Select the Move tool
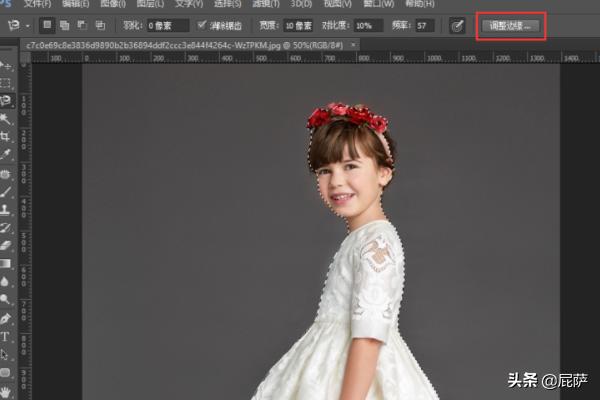Screen dimensions: 600x400 7,66
